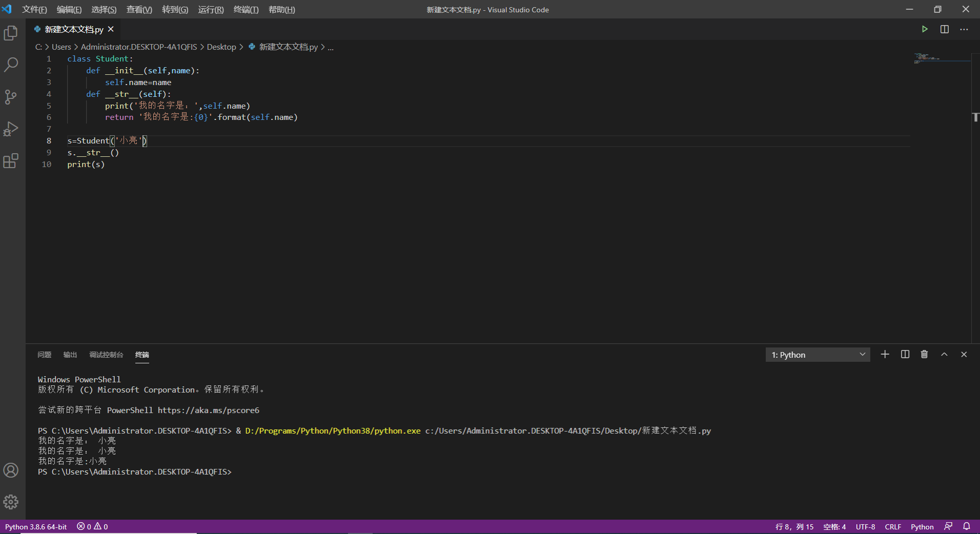The width and height of the screenshot is (980, 534).
Task: Close the 新建文本文档.py editor tab
Action: pos(111,29)
